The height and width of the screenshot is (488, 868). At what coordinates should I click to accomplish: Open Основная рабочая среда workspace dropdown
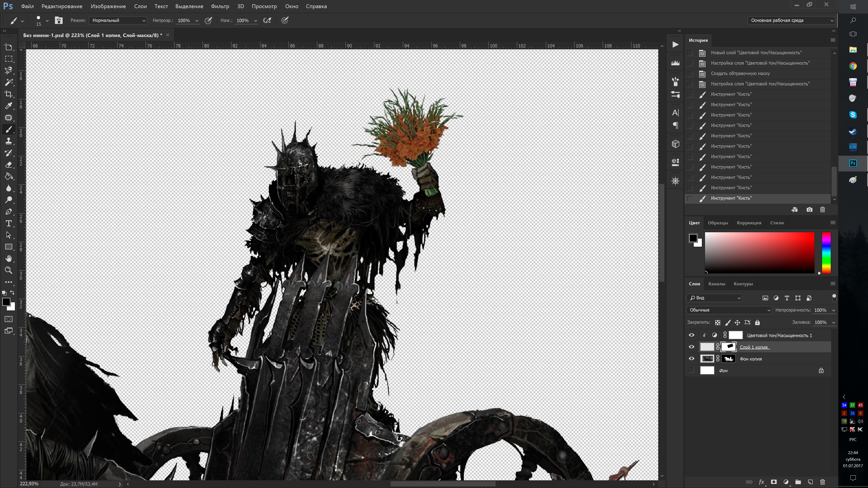(791, 20)
